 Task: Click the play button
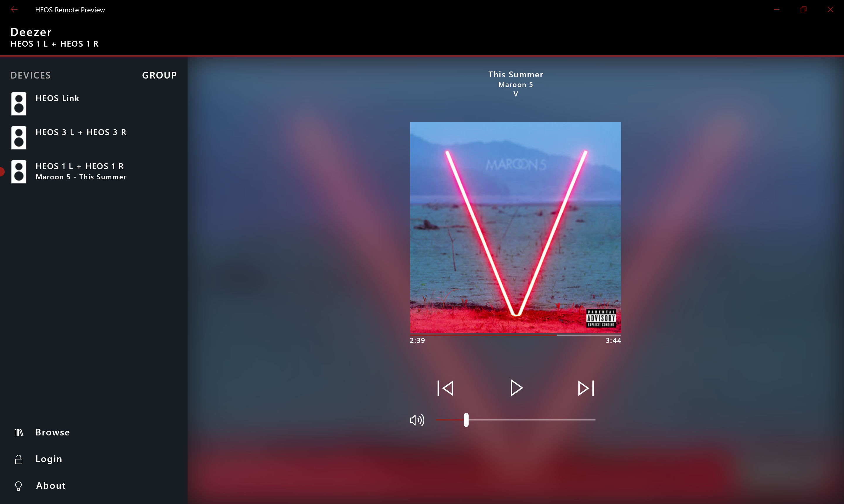pyautogui.click(x=516, y=388)
